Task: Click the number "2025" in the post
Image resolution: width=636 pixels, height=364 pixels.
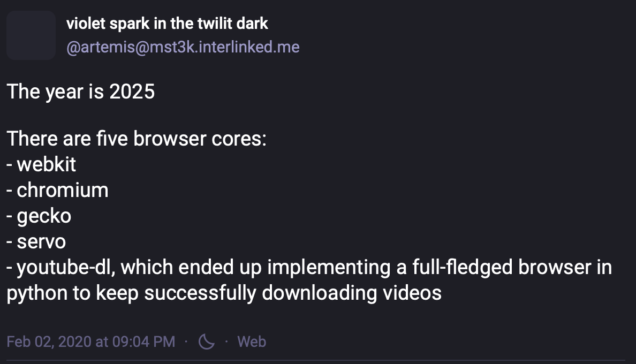Action: coord(132,92)
